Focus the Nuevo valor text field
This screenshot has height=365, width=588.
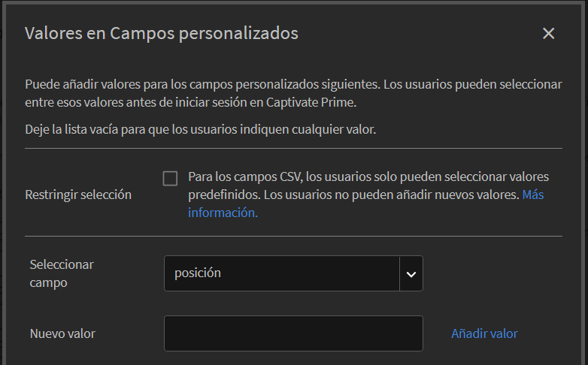pyautogui.click(x=293, y=333)
